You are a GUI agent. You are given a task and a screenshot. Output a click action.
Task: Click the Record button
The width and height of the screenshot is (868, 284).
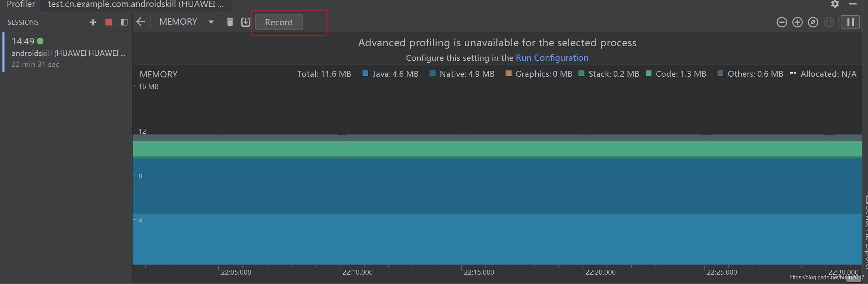(279, 22)
